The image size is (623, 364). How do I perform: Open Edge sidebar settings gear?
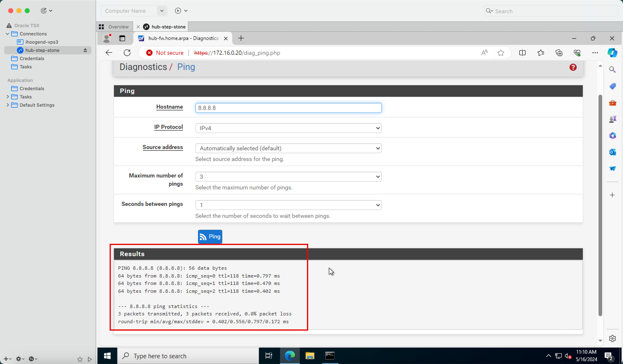pyautogui.click(x=612, y=338)
